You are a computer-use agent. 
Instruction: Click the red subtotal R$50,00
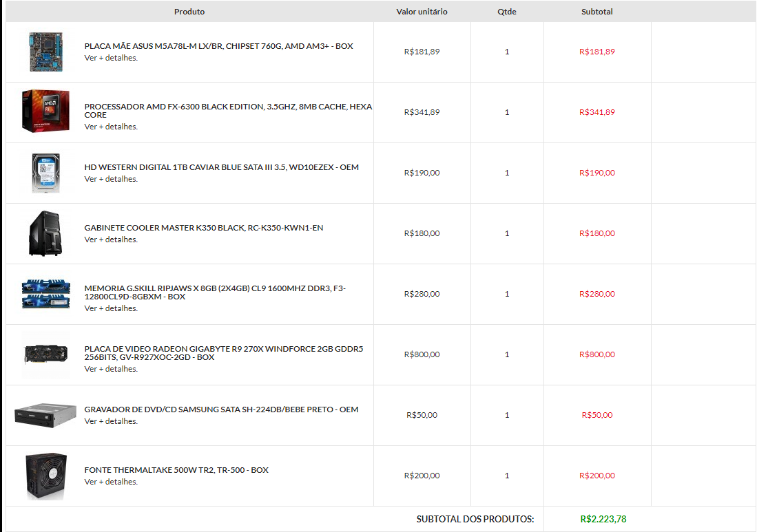point(597,415)
